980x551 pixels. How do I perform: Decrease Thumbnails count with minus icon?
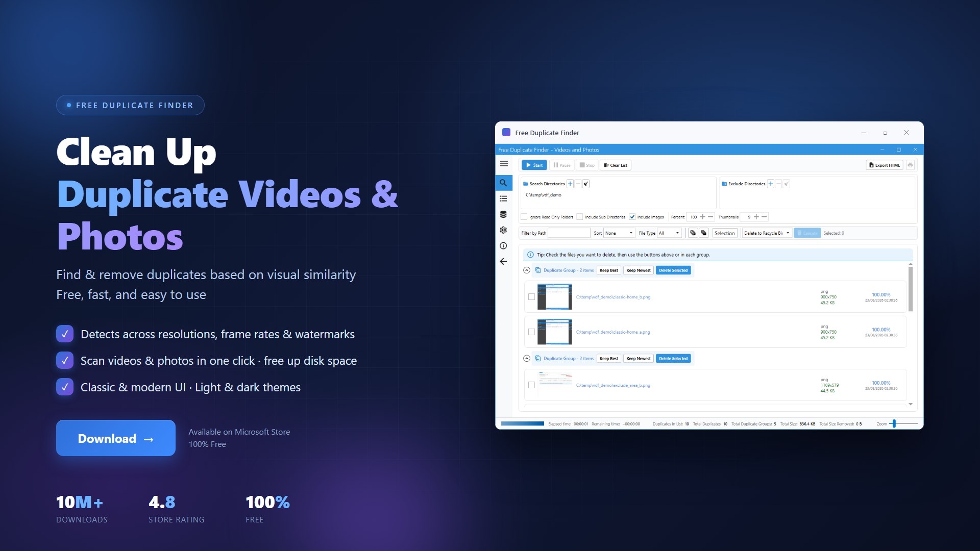[x=764, y=217]
